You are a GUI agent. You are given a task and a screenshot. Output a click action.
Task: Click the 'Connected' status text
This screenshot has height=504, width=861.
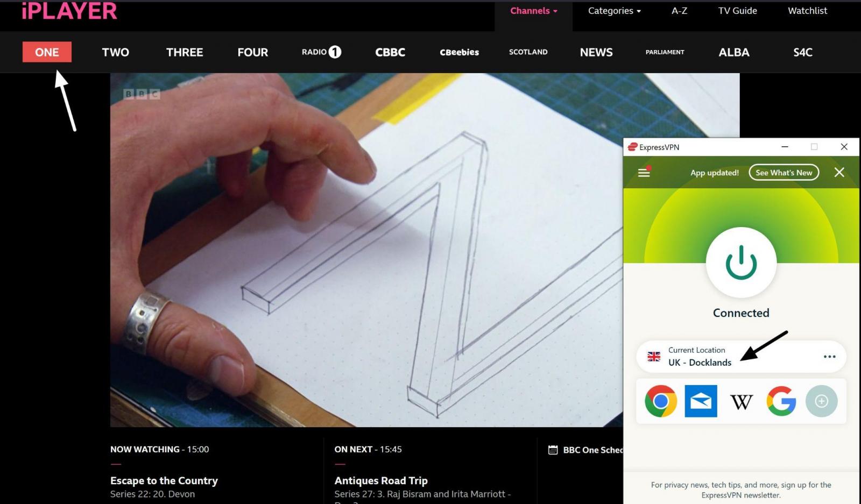coord(741,313)
